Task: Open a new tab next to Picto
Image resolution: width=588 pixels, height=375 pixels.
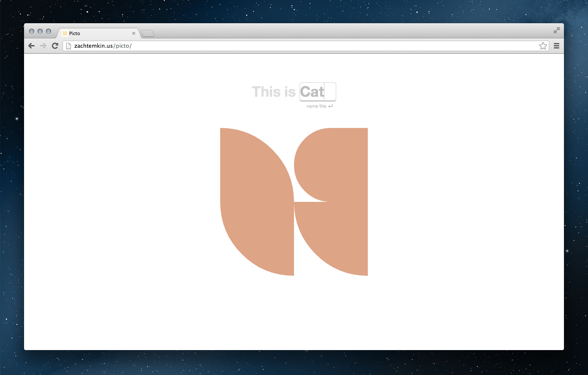Action: [148, 34]
